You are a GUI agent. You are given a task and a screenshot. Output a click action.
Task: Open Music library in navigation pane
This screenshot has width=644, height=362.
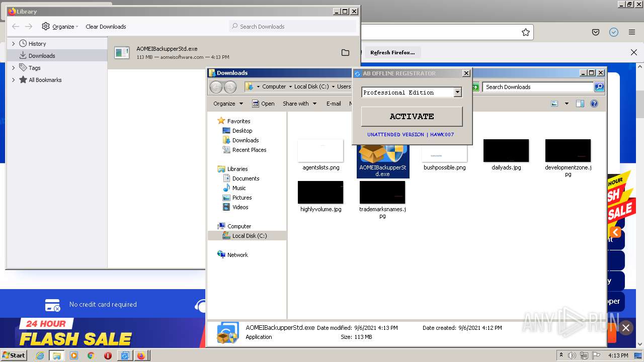coord(239,188)
